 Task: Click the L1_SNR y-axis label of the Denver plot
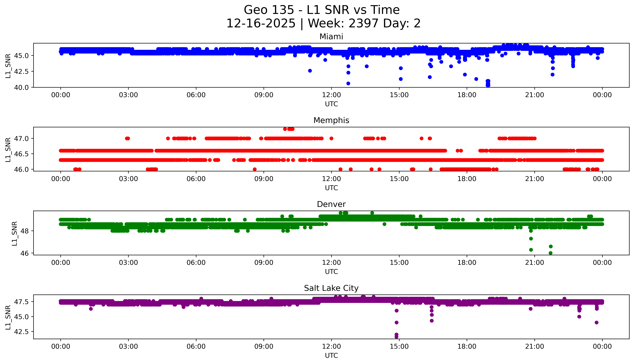point(15,233)
